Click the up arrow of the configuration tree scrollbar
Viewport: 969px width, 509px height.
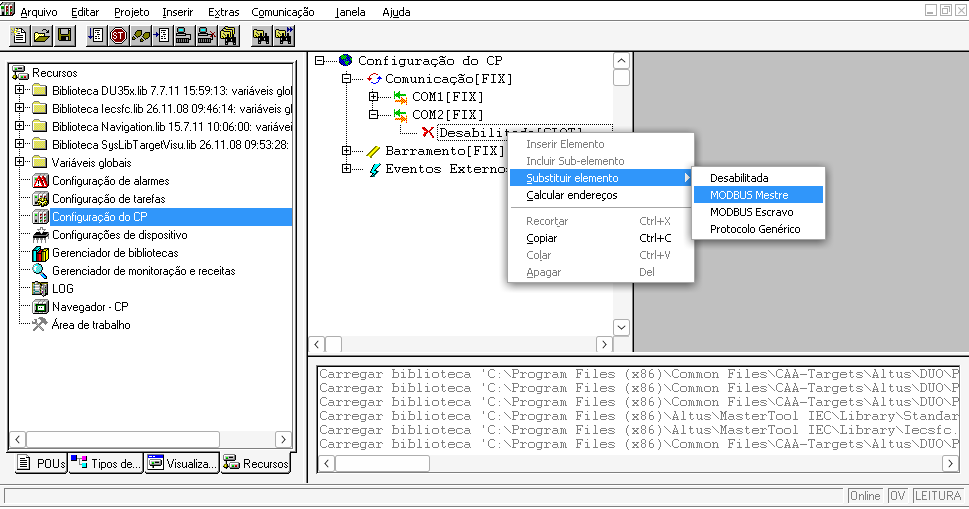621,61
